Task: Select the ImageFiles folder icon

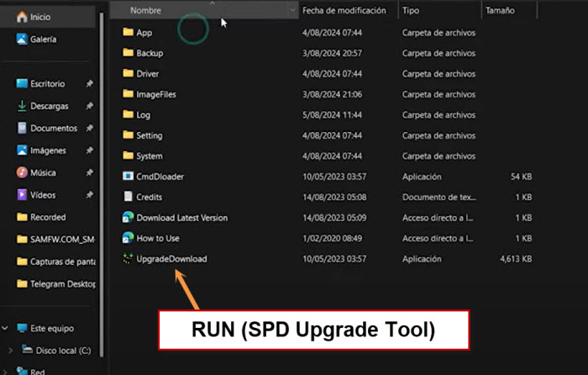Action: coord(129,94)
